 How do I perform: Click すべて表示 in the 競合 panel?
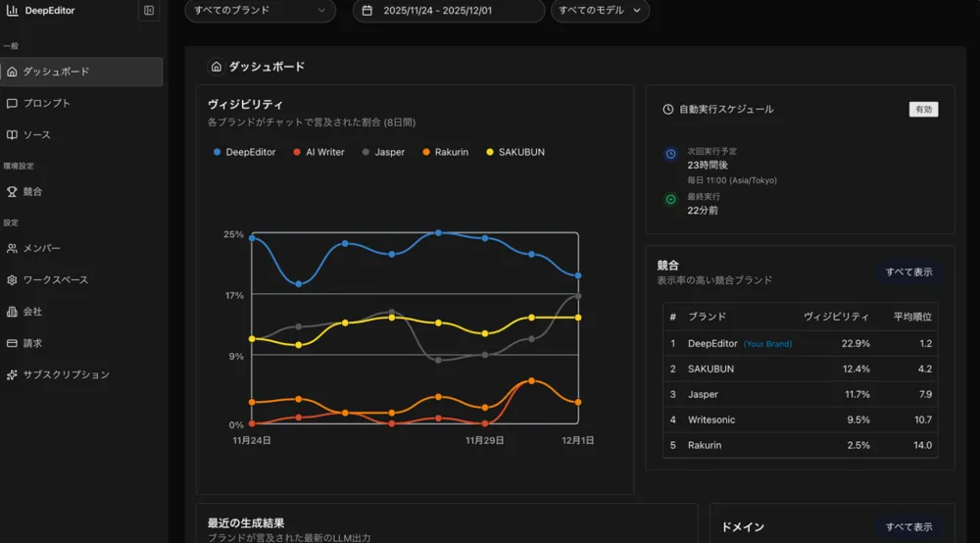coord(908,271)
